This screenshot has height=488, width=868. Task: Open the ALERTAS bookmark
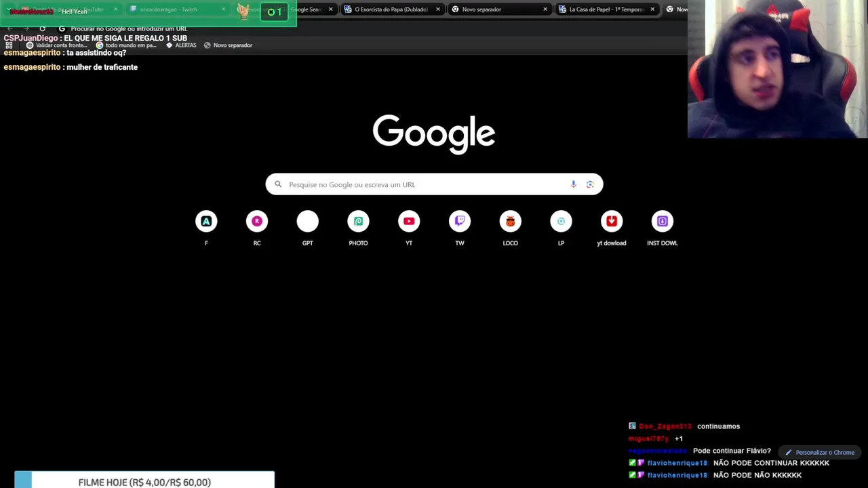click(181, 45)
